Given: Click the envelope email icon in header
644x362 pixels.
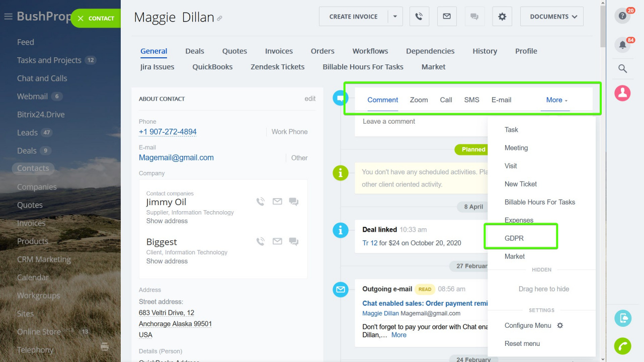Looking at the screenshot, I should pos(447,17).
